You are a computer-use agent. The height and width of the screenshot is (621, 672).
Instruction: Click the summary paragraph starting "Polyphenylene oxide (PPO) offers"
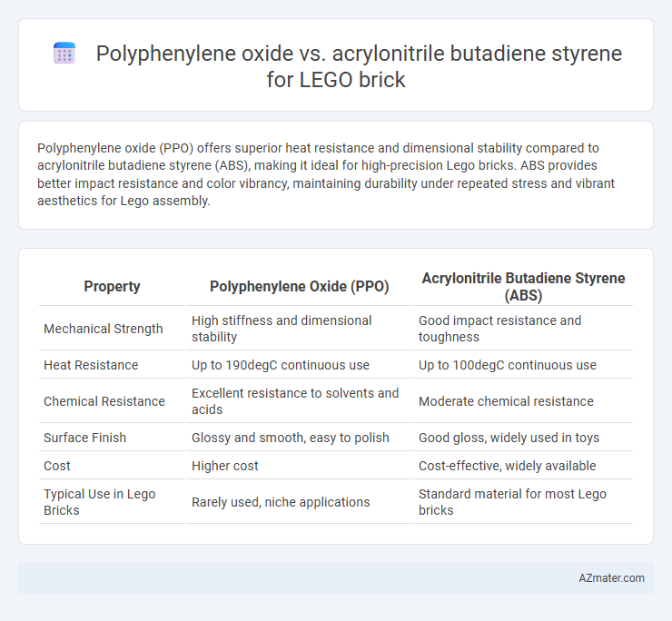click(x=326, y=174)
